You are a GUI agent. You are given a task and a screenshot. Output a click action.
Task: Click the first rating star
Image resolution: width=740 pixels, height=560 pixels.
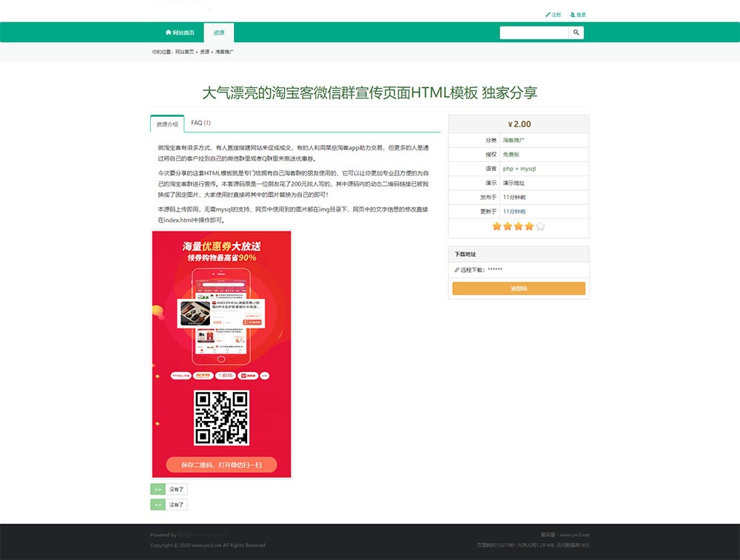(x=497, y=226)
